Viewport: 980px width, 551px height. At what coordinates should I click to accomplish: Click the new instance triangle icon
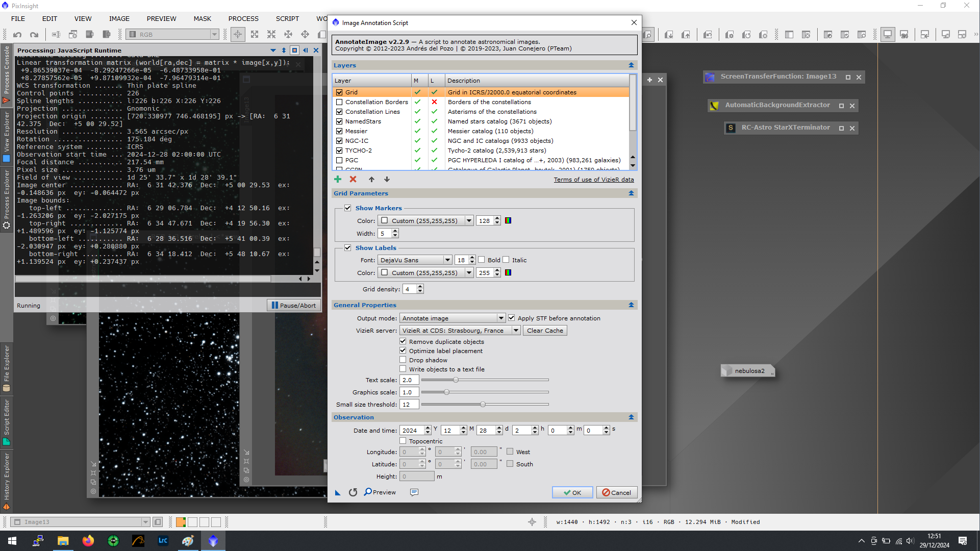[338, 492]
